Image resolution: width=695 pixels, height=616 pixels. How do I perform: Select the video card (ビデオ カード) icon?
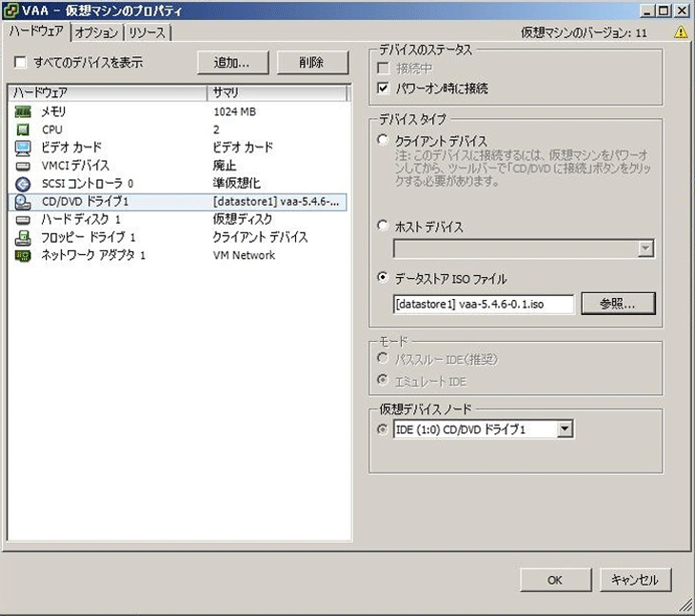pyautogui.click(x=24, y=148)
